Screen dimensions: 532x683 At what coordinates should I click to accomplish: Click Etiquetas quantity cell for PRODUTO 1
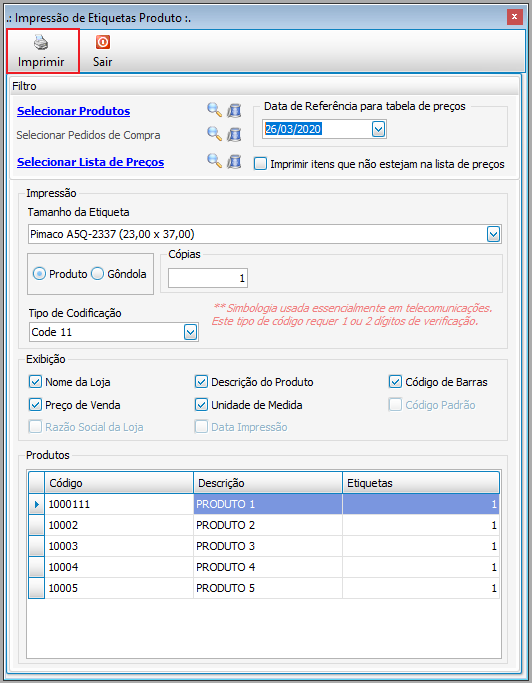tap(421, 504)
